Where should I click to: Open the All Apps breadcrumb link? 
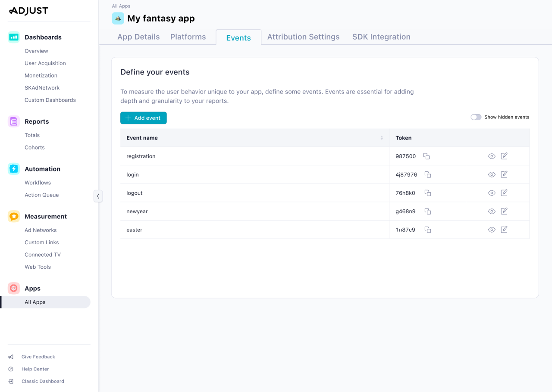click(121, 6)
